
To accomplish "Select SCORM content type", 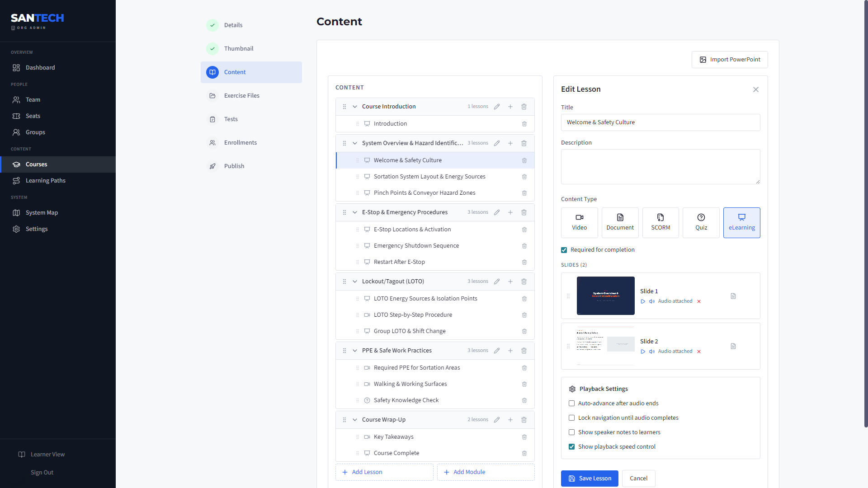I will click(660, 222).
